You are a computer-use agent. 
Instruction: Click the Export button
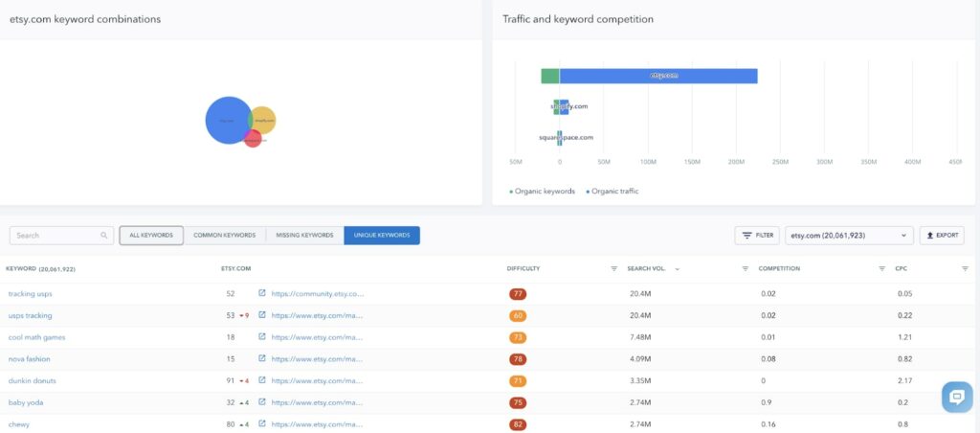point(942,236)
